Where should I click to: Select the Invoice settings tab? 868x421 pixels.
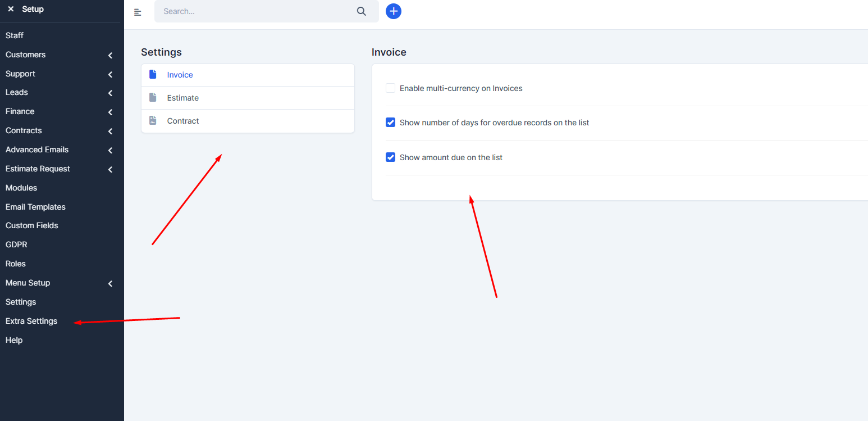tap(248, 75)
